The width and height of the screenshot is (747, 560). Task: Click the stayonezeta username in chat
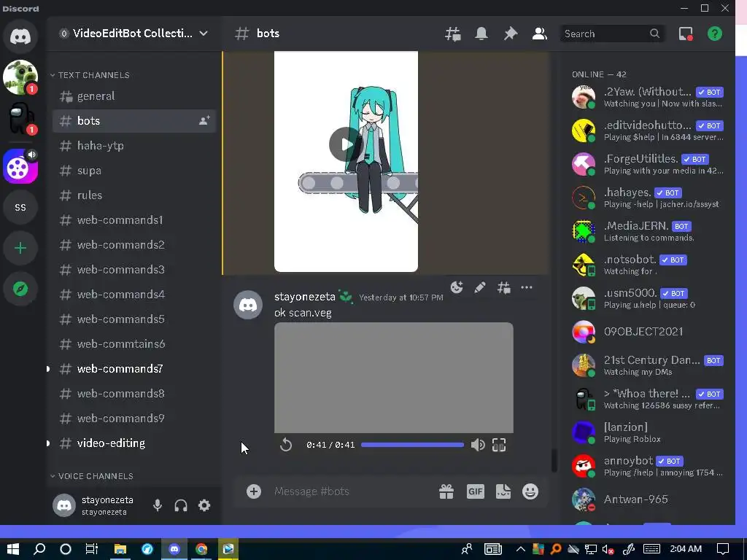click(x=305, y=297)
